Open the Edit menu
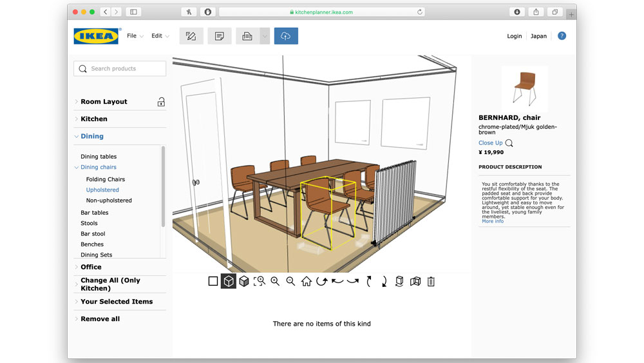The width and height of the screenshot is (644, 363). pos(160,35)
